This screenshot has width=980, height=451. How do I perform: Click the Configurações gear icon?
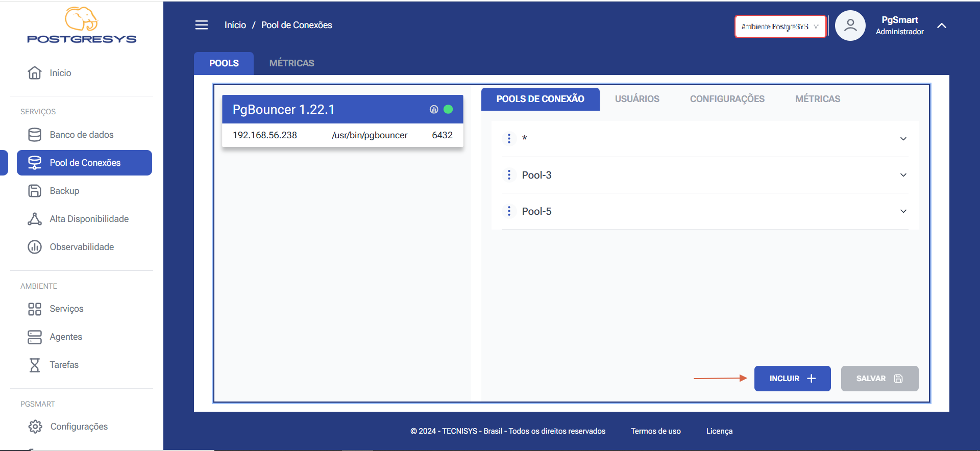tap(35, 427)
